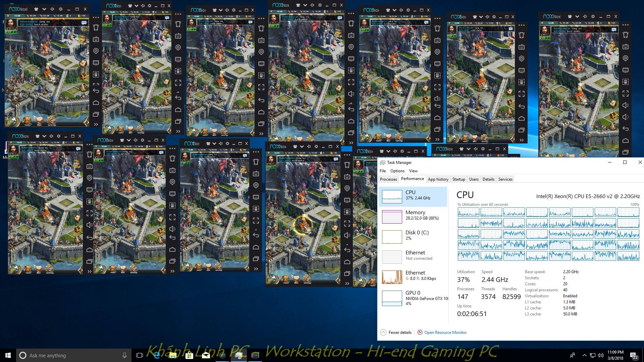
Task: Open Items in Nox game with yellow-circled building
Action: 286,280
